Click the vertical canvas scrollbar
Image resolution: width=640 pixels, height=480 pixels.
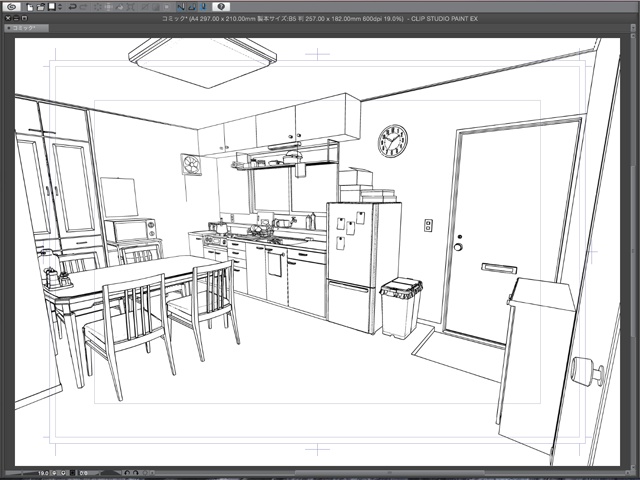point(633,251)
